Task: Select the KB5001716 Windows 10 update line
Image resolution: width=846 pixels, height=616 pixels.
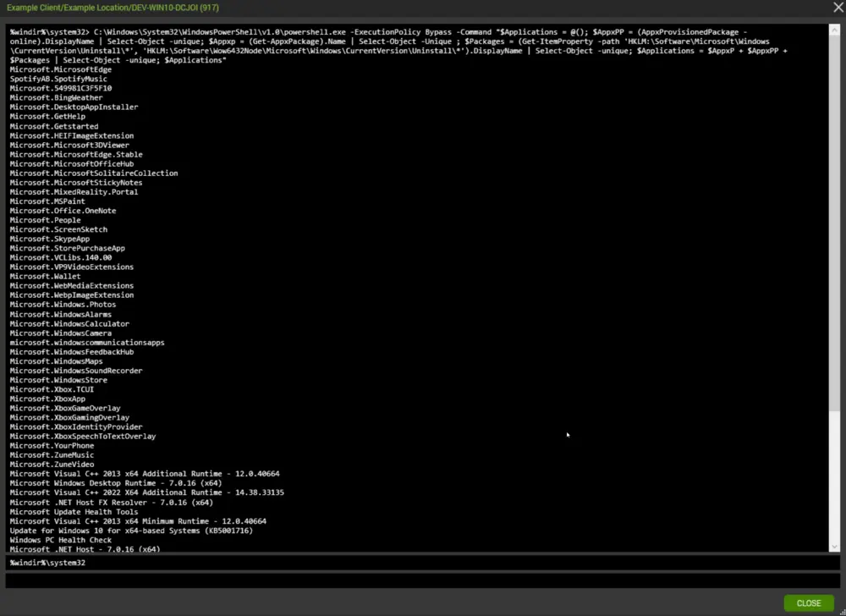Action: 131,531
